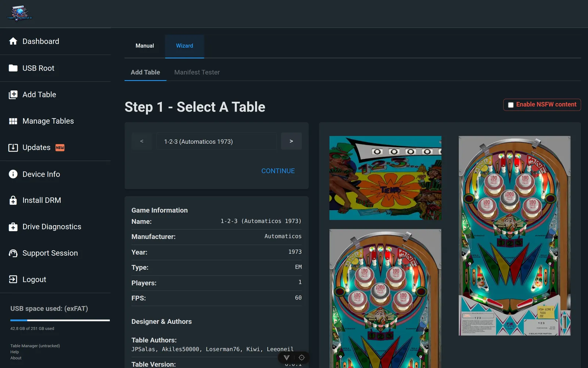Image resolution: width=588 pixels, height=368 pixels.
Task: Open Install DRM from the sidebar
Action: [55, 200]
